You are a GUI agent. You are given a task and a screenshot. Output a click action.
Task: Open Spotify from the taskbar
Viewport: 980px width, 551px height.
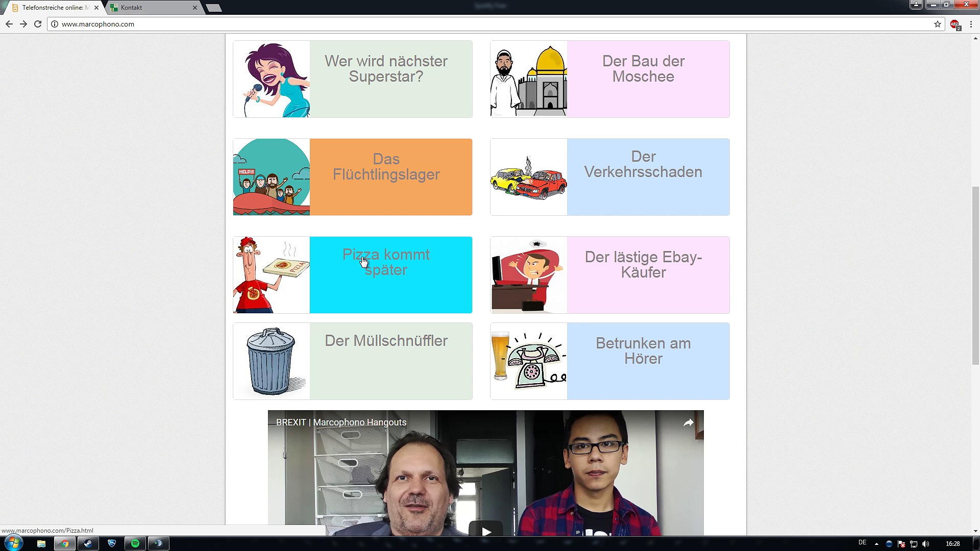coord(135,543)
